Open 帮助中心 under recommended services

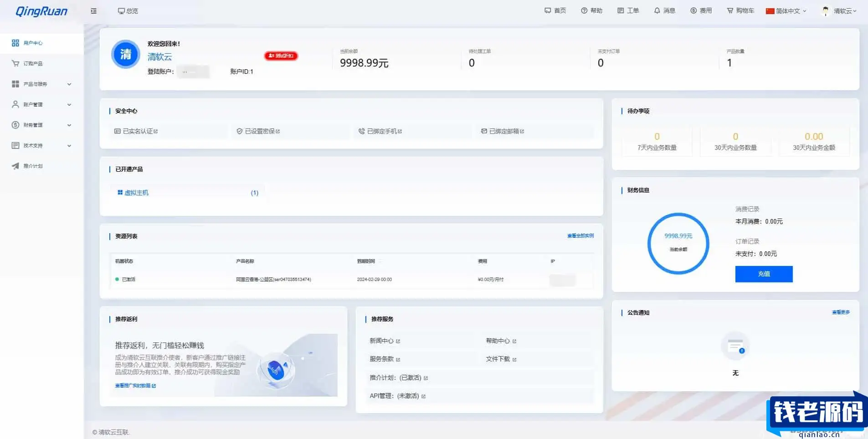click(x=501, y=341)
